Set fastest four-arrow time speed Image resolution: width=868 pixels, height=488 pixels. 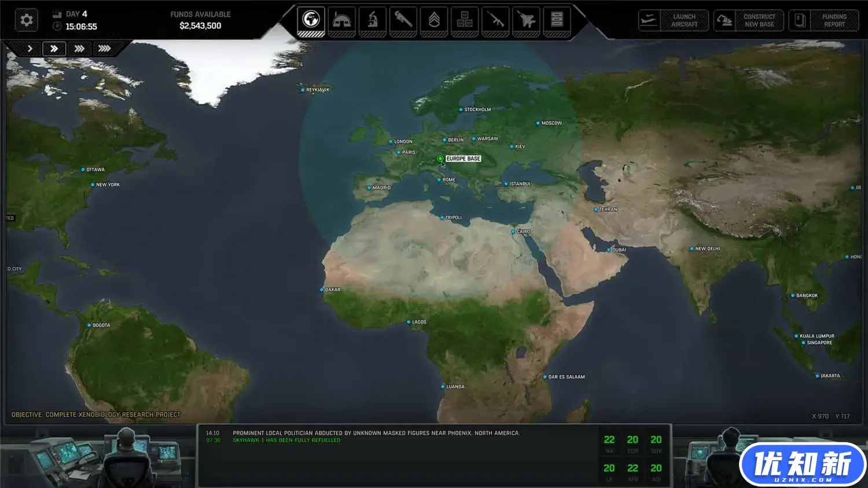[x=104, y=49]
